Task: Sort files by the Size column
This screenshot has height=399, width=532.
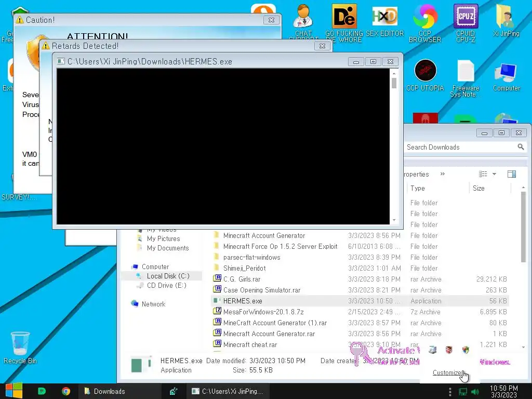Action: tap(490, 188)
